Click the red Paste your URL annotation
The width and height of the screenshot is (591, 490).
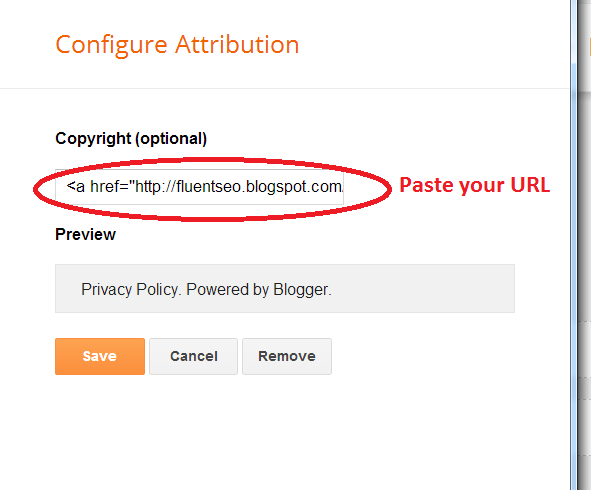tap(475, 185)
